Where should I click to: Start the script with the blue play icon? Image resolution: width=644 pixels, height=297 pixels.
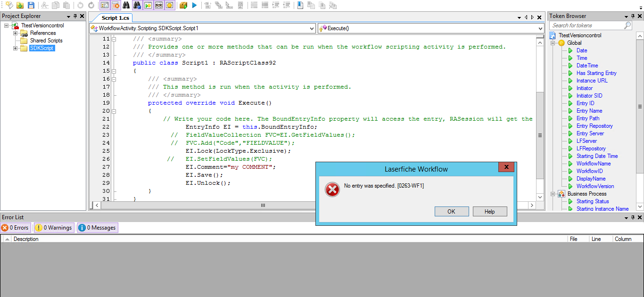(x=194, y=5)
